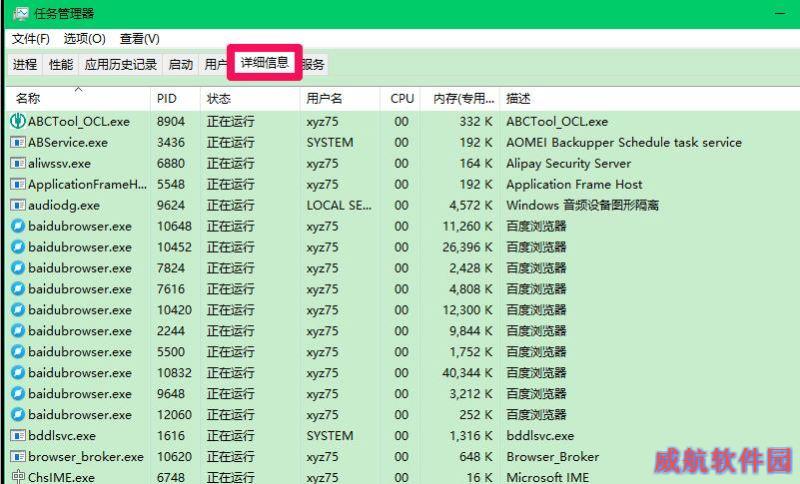Click the bddlsvc.exe process icon
800x484 pixels.
18,436
